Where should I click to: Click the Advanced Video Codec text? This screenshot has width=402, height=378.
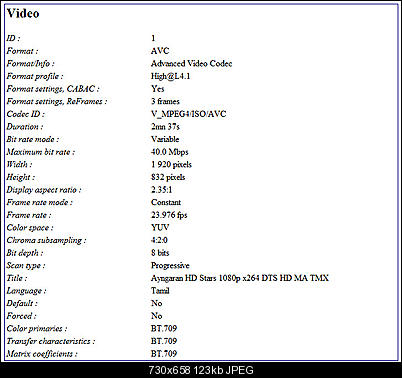click(191, 64)
